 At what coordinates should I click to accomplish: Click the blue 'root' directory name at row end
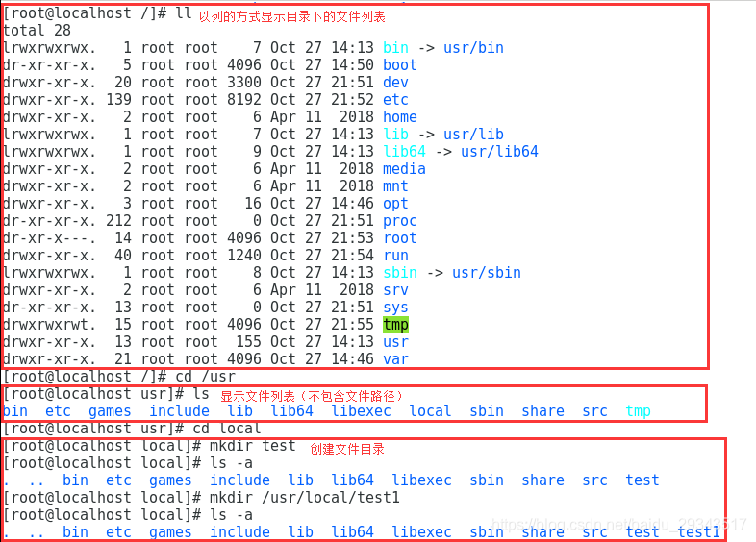(x=400, y=238)
